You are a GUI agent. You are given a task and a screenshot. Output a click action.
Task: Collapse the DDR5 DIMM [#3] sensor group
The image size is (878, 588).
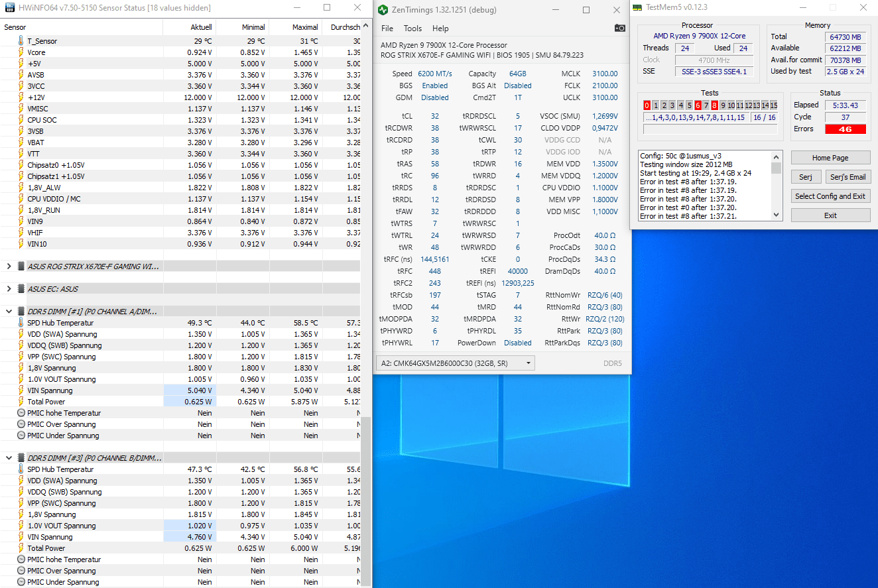(x=9, y=458)
